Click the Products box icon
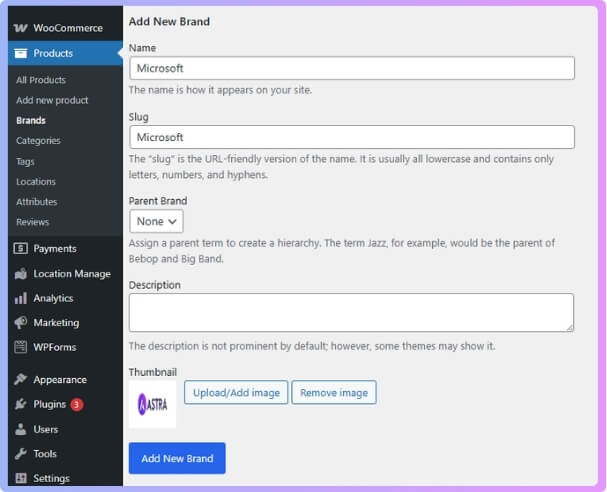607x492 pixels. coord(21,53)
